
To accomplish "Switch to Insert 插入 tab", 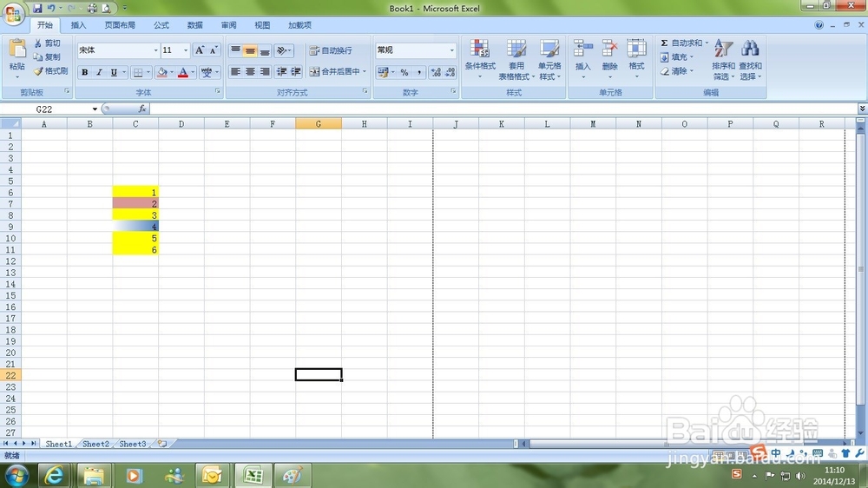I will pos(79,25).
